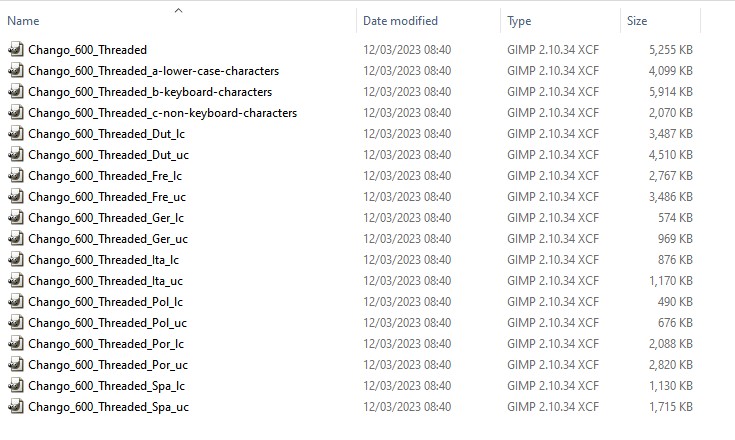
Task: Select file name Chango_600_Threaded_c-non-keyboard-characters
Action: click(x=163, y=113)
